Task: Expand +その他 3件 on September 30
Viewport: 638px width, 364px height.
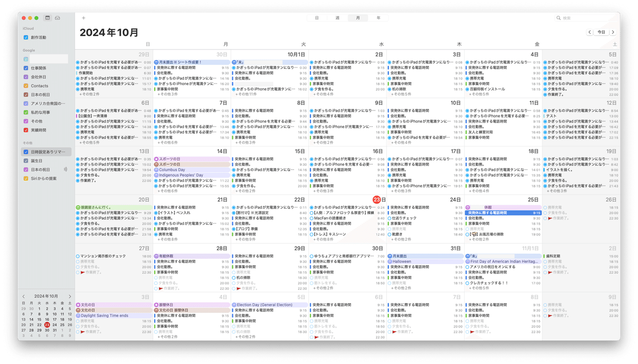Action: [x=167, y=94]
